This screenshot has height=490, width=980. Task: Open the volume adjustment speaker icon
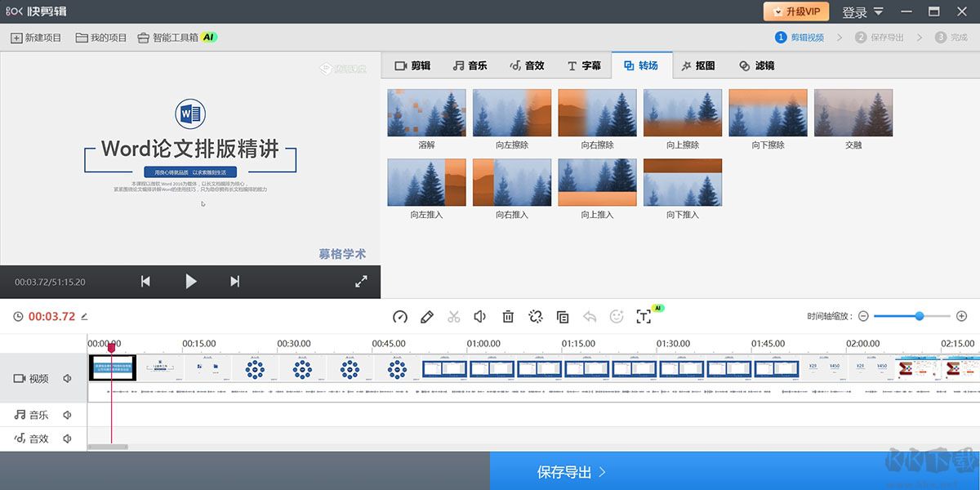tap(480, 317)
